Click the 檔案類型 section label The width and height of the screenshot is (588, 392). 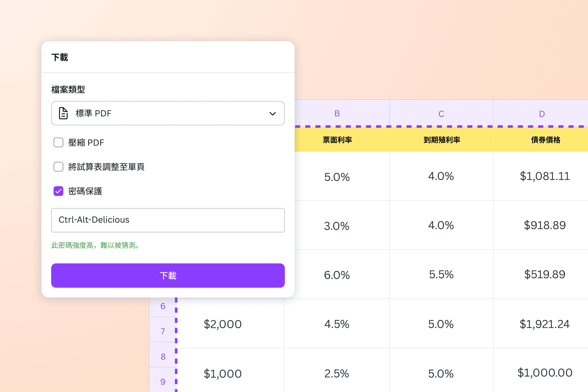pyautogui.click(x=68, y=89)
